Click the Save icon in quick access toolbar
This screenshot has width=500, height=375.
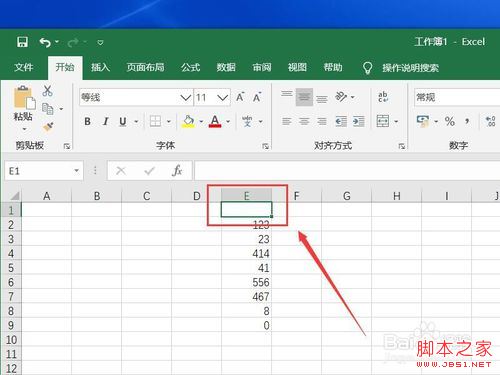coord(22,42)
